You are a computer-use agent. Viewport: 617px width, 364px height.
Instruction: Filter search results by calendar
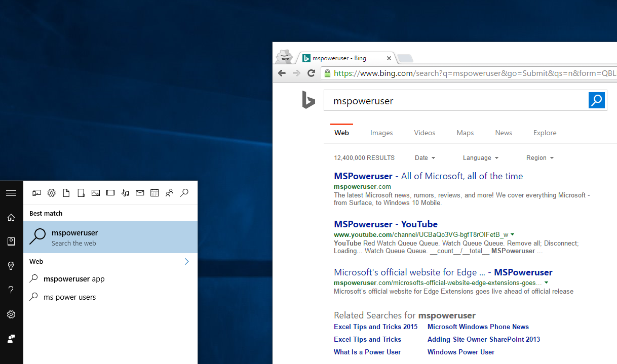click(155, 193)
